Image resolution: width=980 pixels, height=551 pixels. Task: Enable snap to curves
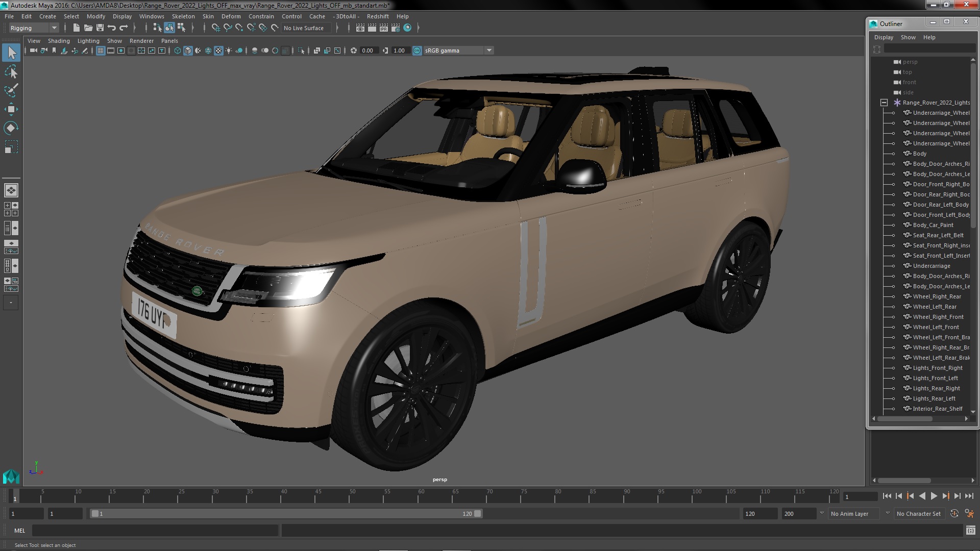pyautogui.click(x=228, y=28)
